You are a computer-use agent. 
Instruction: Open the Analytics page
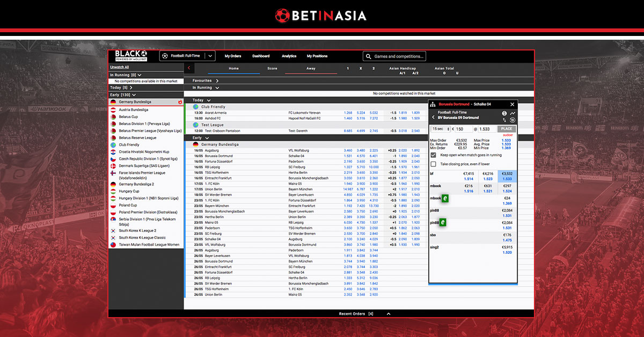tap(289, 56)
